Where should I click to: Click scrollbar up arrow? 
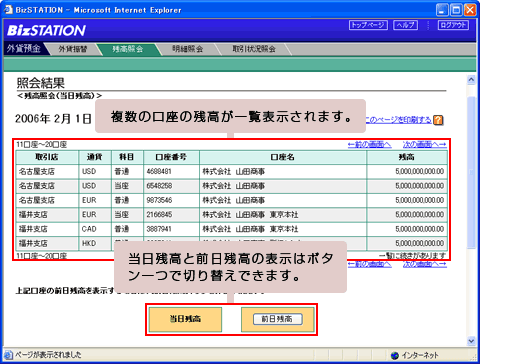pos(471,80)
